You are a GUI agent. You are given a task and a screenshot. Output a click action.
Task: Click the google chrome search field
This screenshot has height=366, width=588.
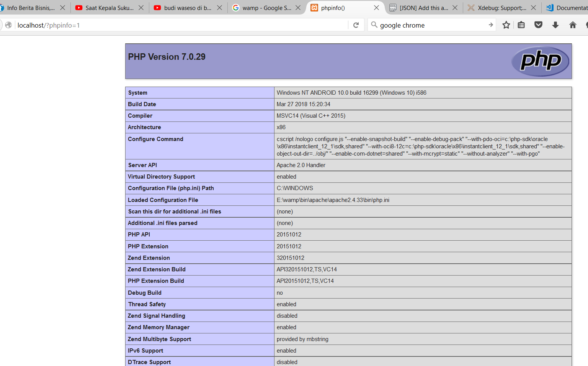[x=432, y=25]
